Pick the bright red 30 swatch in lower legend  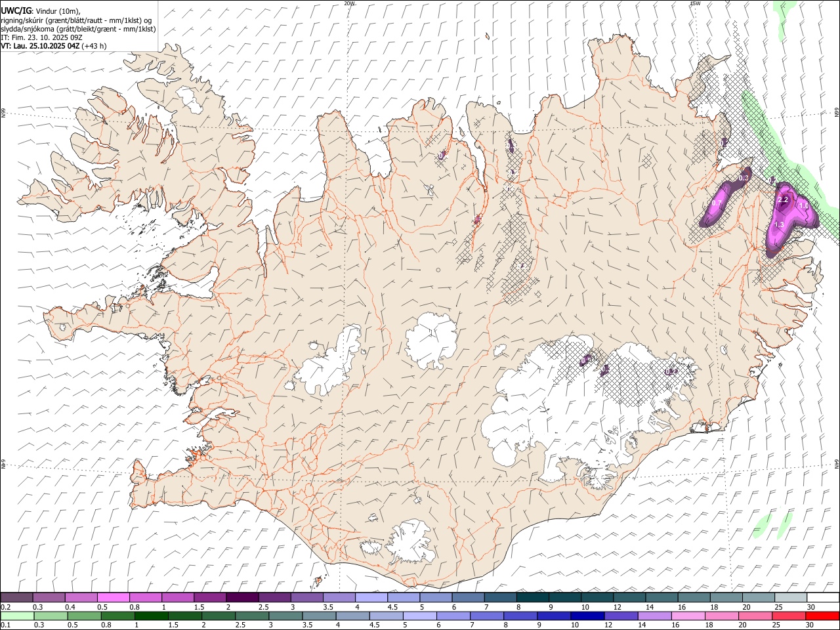click(822, 616)
